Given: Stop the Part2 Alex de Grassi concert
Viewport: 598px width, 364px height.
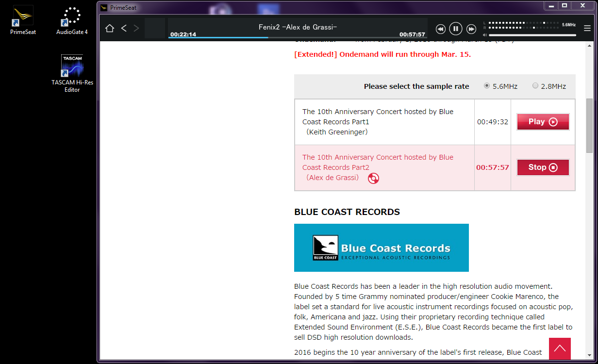Looking at the screenshot, I should (x=543, y=167).
